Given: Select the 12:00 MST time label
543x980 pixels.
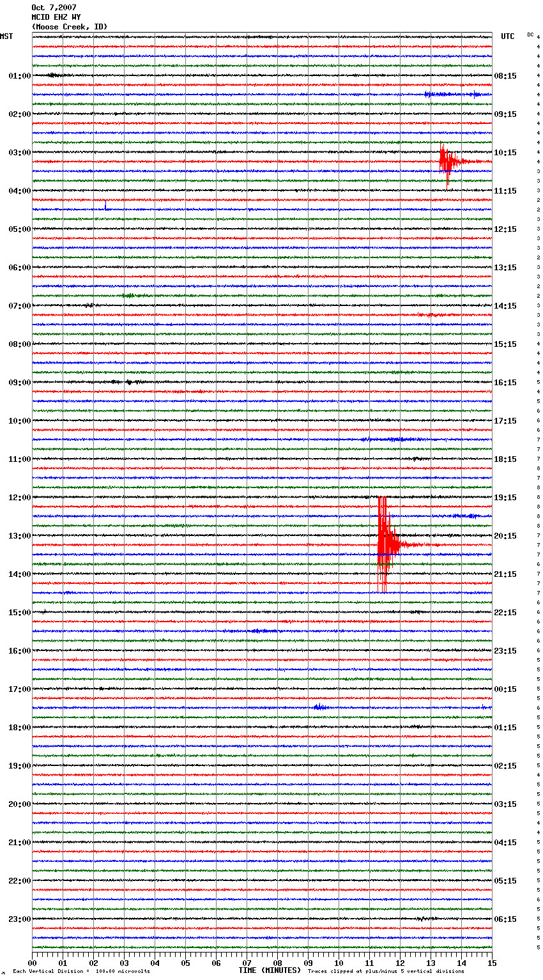Looking at the screenshot, I should click(x=20, y=498).
